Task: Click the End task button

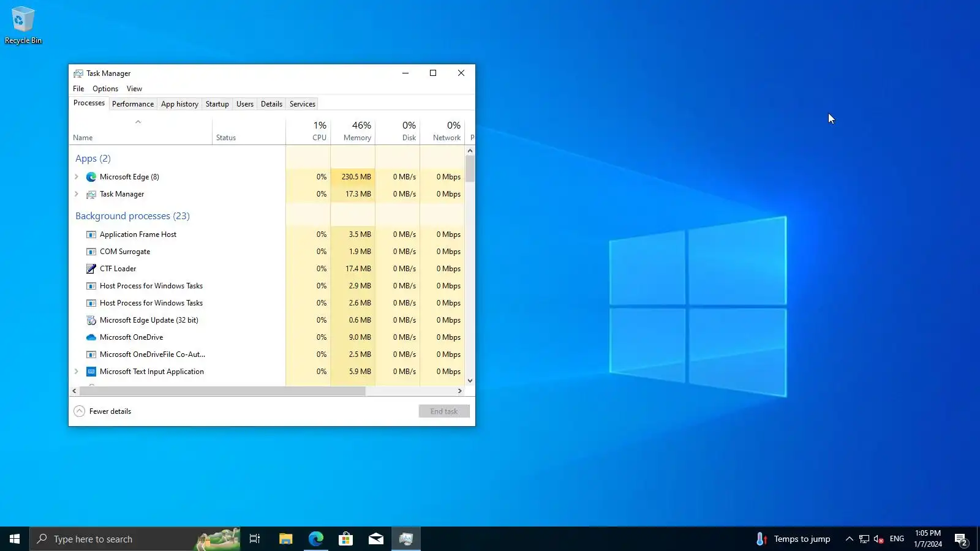Action: (444, 411)
